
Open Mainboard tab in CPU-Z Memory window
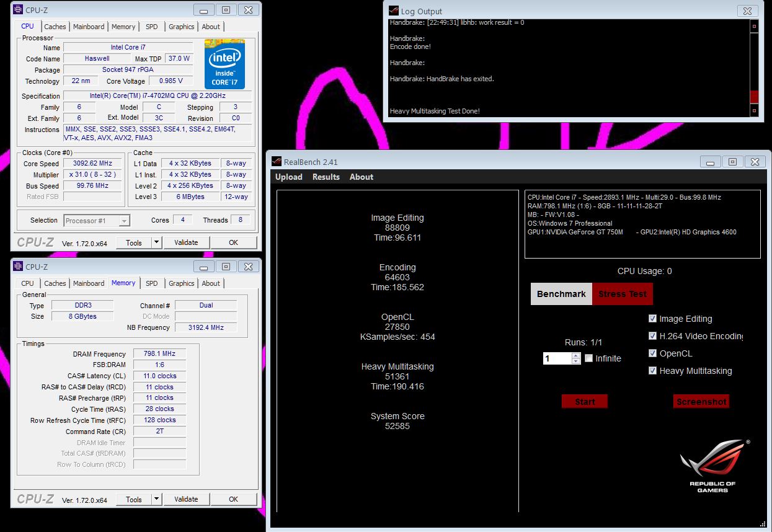point(89,283)
